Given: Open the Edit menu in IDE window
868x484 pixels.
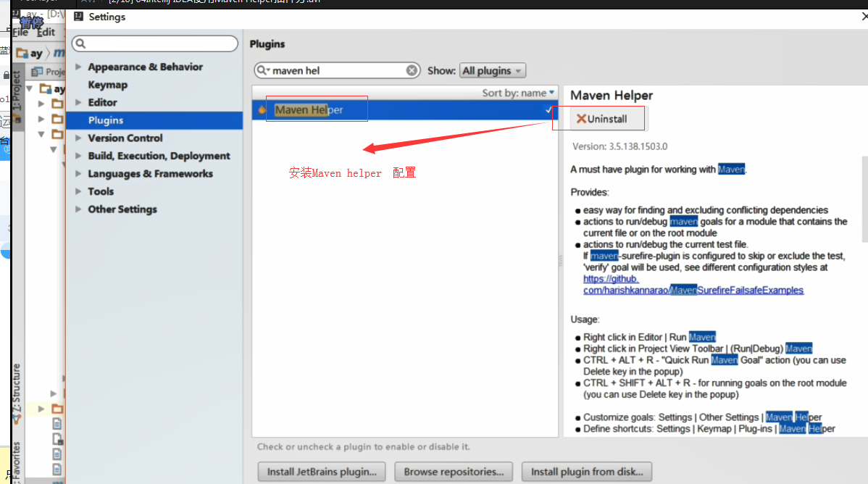Looking at the screenshot, I should pos(46,32).
